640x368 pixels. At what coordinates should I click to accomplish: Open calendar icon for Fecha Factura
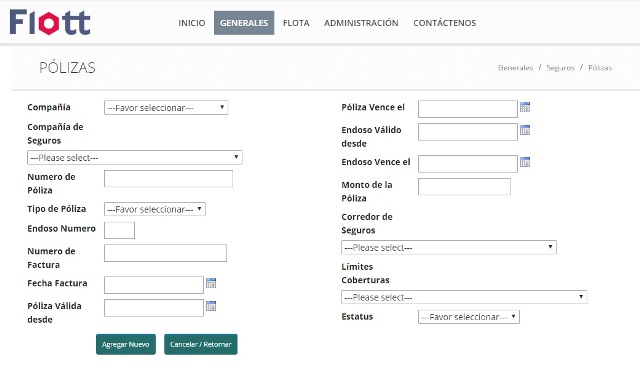pos(211,283)
